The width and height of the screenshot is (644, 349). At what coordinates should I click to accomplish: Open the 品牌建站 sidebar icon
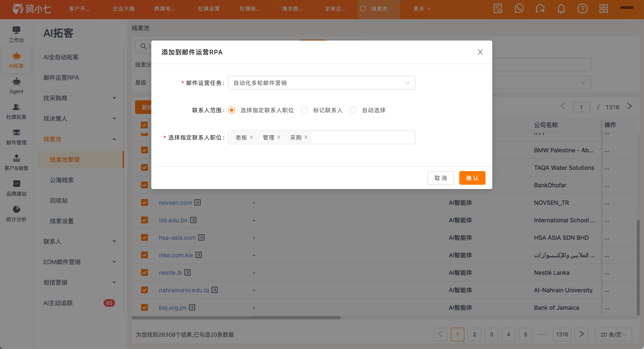coord(16,188)
